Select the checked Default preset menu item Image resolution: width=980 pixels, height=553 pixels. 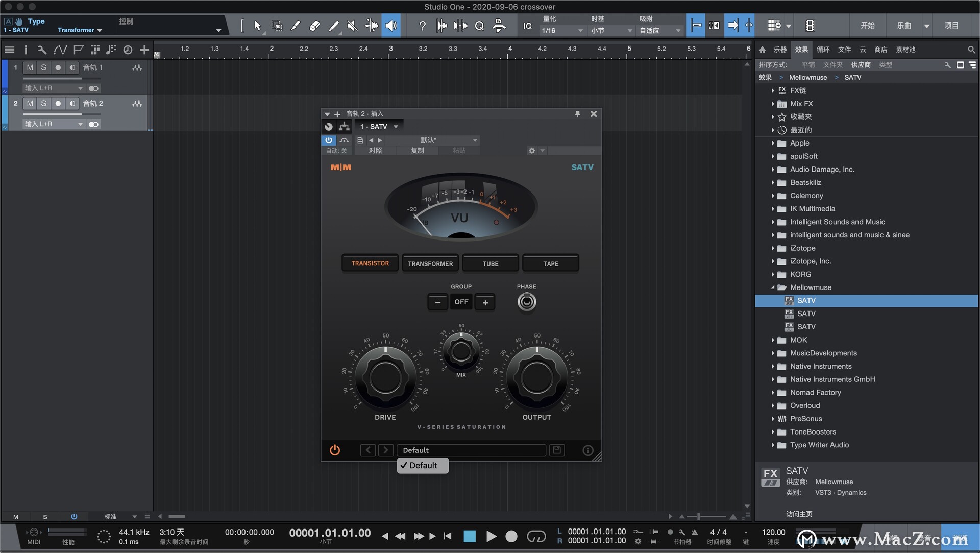pos(423,465)
